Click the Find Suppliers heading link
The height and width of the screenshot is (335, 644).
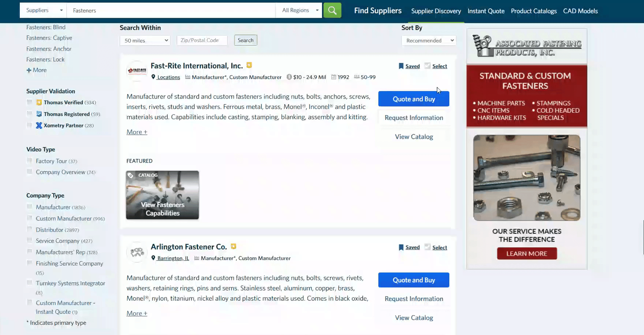[378, 11]
